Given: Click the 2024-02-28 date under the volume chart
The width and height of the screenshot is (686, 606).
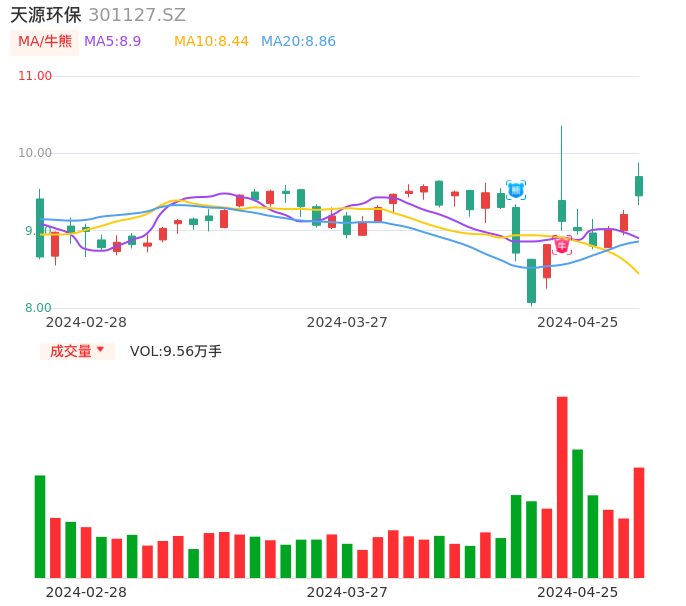Looking at the screenshot, I should click(86, 592).
